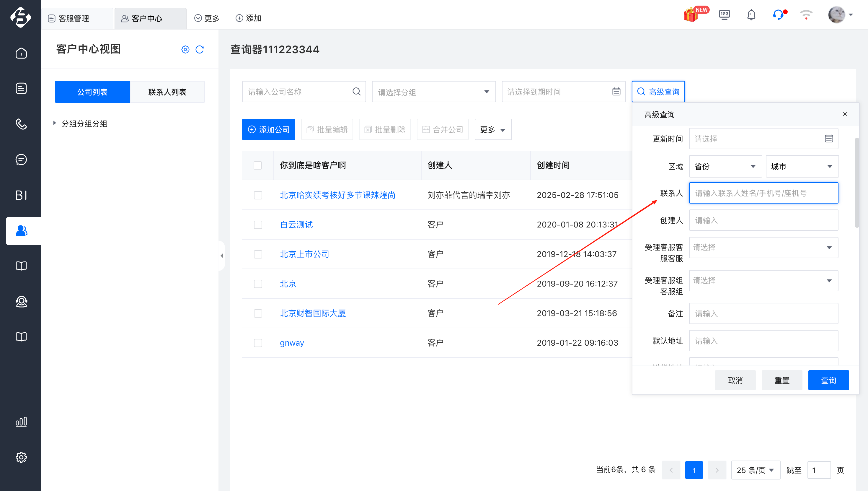Focus the 备注 input field
Screen dimensions: 868x491
click(x=763, y=313)
